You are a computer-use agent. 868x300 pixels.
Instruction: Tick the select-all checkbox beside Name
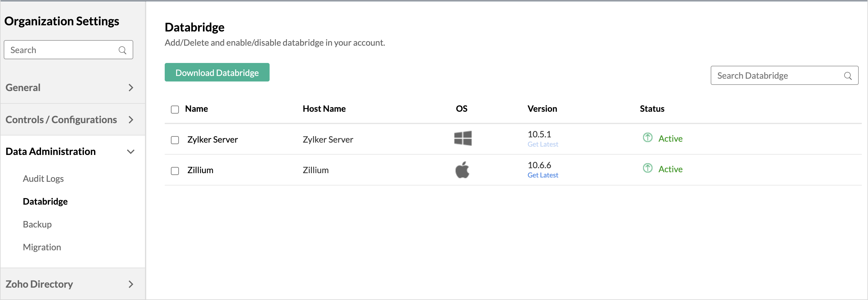click(175, 110)
